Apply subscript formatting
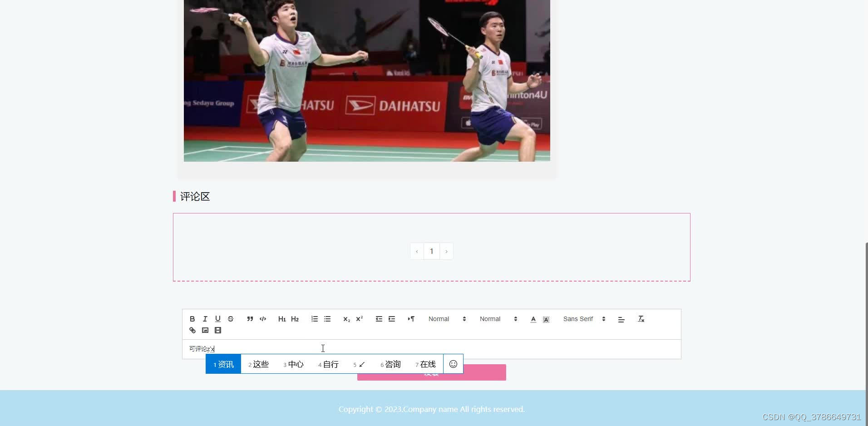Viewport: 868px width, 426px height. (346, 319)
